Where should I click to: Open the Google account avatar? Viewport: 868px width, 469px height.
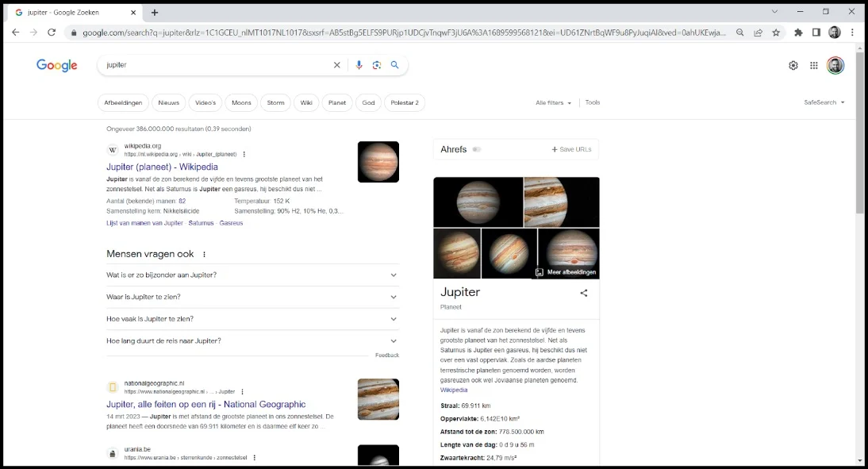coord(835,65)
